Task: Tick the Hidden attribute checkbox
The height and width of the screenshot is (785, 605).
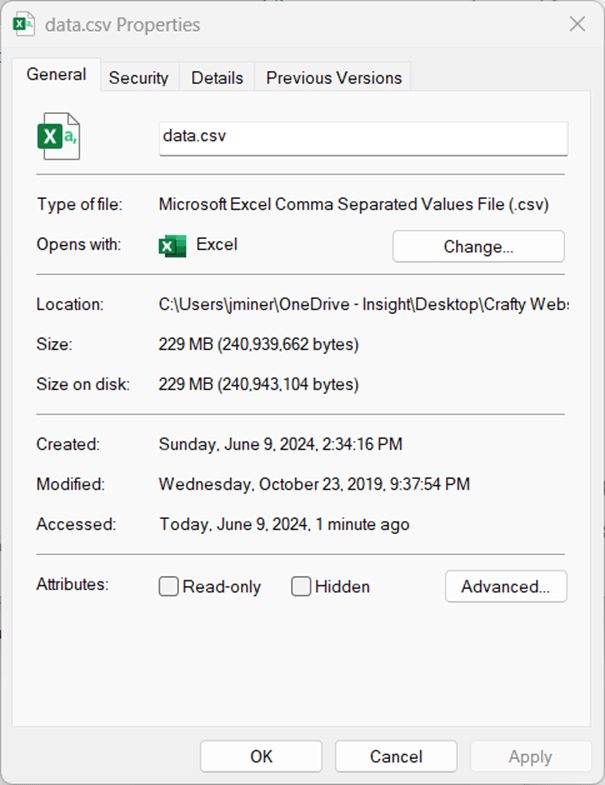Action: point(301,587)
